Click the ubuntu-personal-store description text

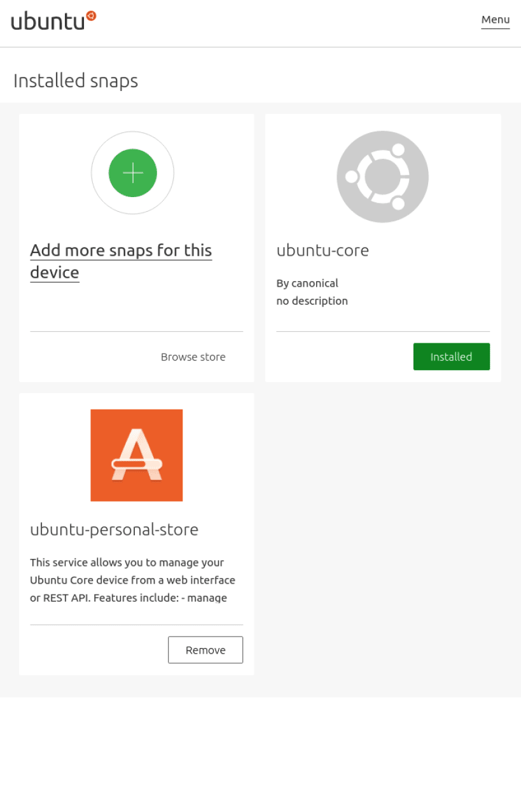click(x=133, y=581)
